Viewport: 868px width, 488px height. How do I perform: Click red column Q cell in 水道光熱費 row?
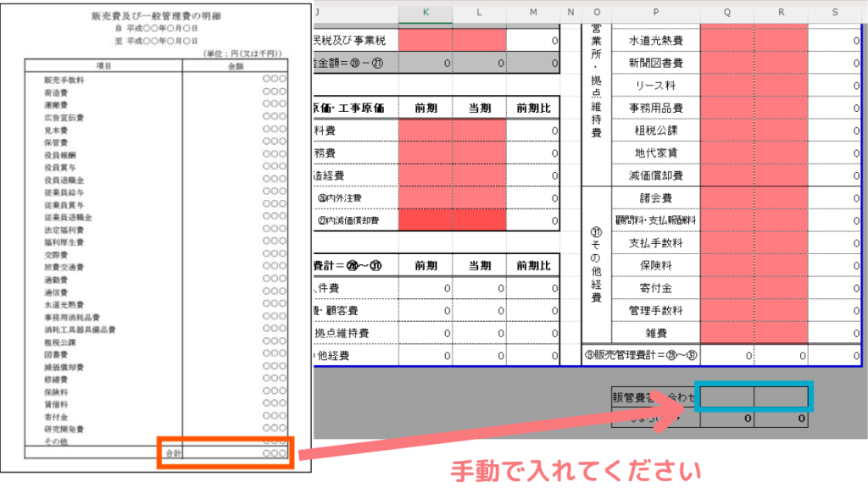pyautogui.click(x=727, y=40)
